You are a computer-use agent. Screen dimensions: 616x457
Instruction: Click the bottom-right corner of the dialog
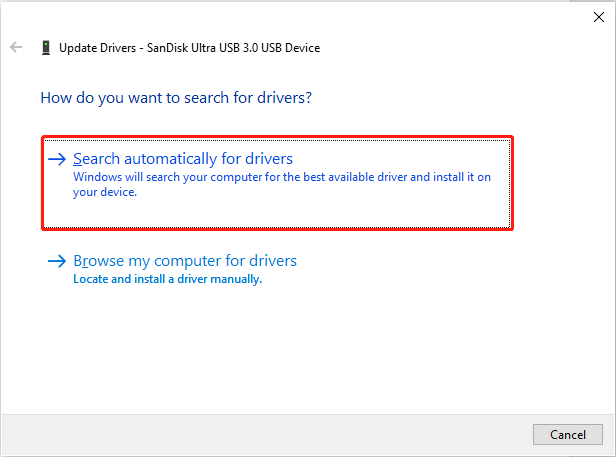610,452
